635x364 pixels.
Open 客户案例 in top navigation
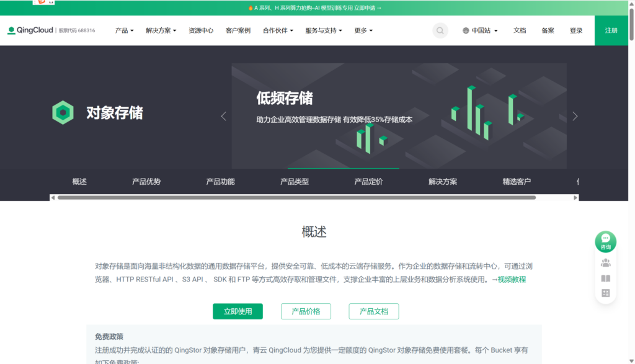pyautogui.click(x=238, y=31)
